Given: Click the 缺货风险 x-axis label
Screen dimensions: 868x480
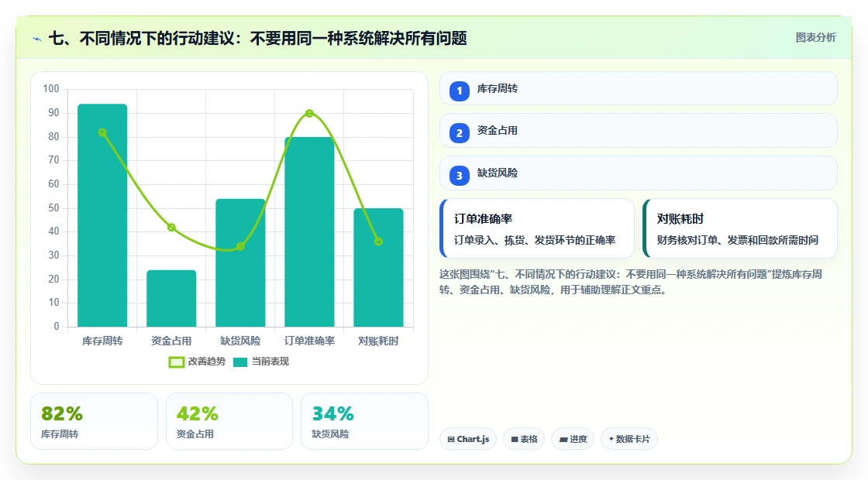Looking at the screenshot, I should pos(240,341).
